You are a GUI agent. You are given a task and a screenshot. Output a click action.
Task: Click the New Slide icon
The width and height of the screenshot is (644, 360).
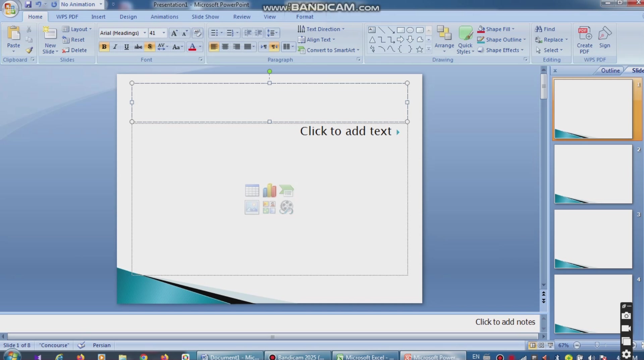pos(50,33)
